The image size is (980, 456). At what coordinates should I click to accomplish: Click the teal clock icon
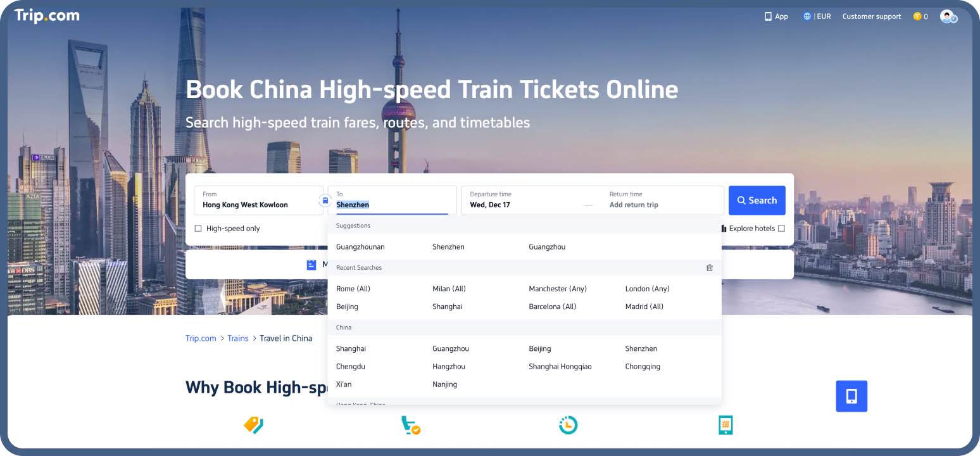pos(568,425)
